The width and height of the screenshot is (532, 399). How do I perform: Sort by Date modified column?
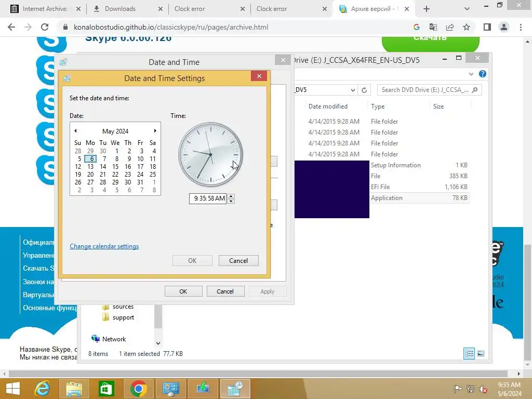tap(328, 107)
